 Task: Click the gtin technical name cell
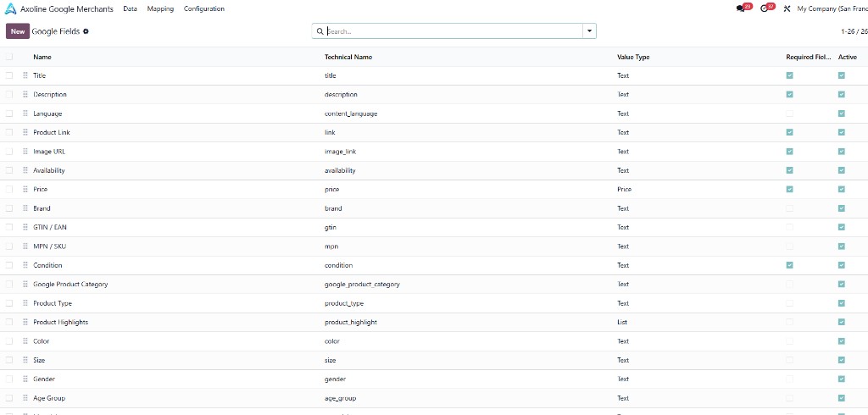331,228
